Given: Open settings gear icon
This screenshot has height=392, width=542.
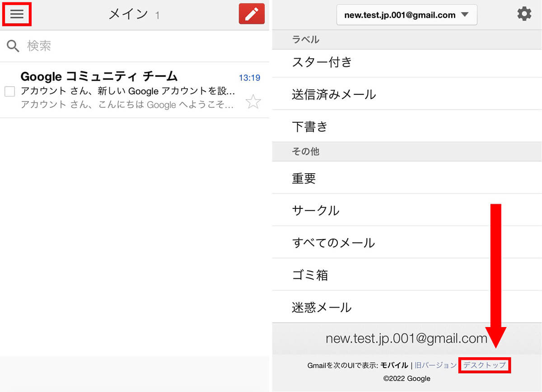Looking at the screenshot, I should pyautogui.click(x=524, y=14).
